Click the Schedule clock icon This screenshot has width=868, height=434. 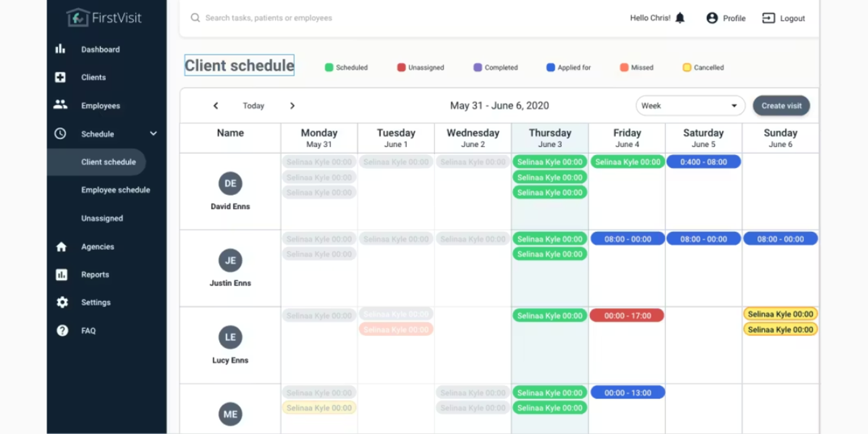pyautogui.click(x=60, y=134)
